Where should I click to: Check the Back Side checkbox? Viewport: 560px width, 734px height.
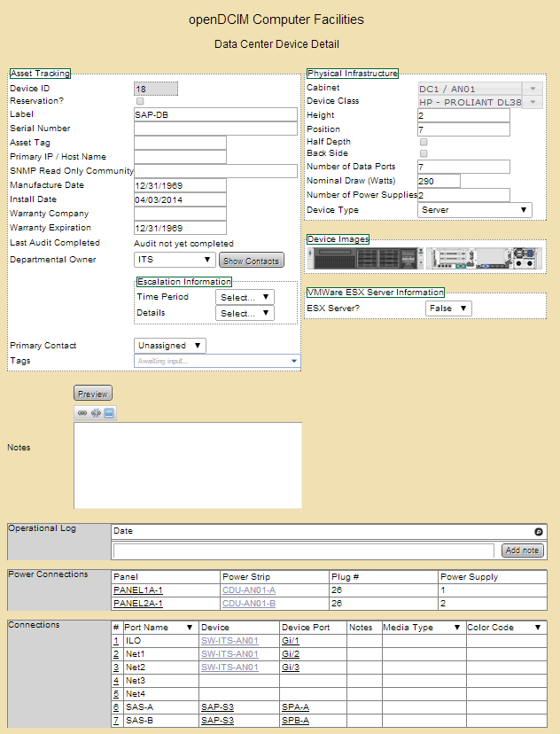pos(424,153)
